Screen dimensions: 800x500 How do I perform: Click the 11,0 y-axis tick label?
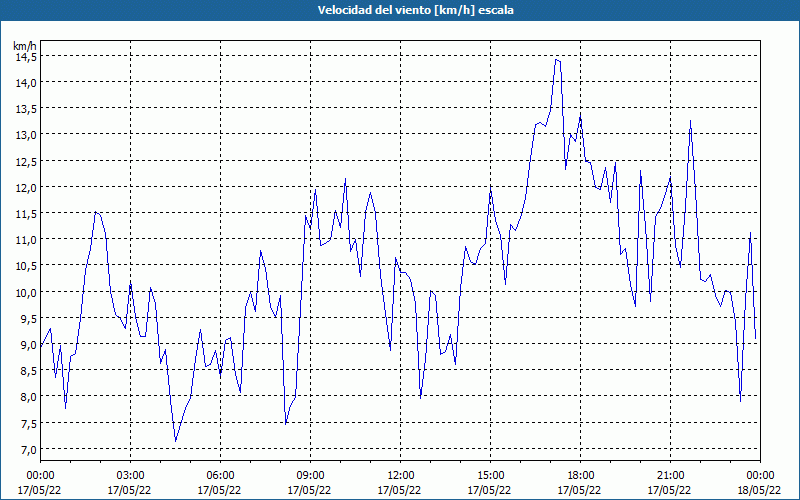click(x=26, y=240)
